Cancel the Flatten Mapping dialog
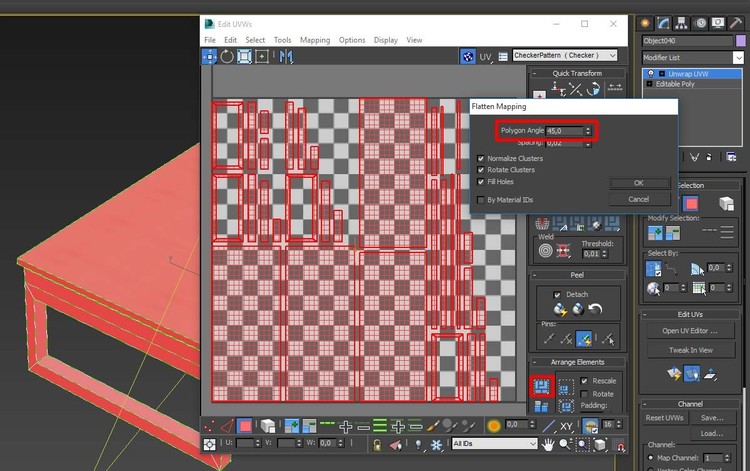 pos(639,199)
